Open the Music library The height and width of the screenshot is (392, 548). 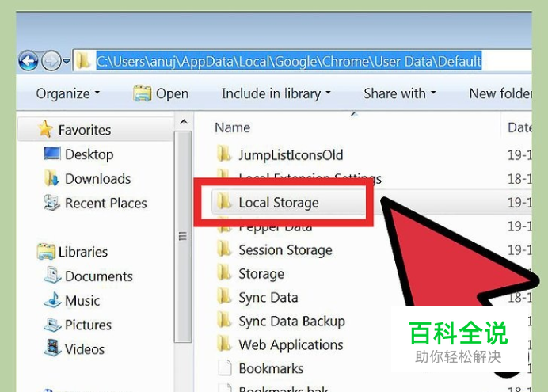pyautogui.click(x=72, y=300)
